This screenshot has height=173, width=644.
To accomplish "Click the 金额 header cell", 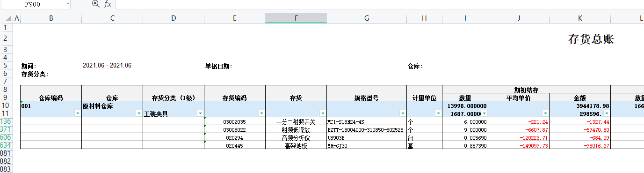I will [580, 98].
